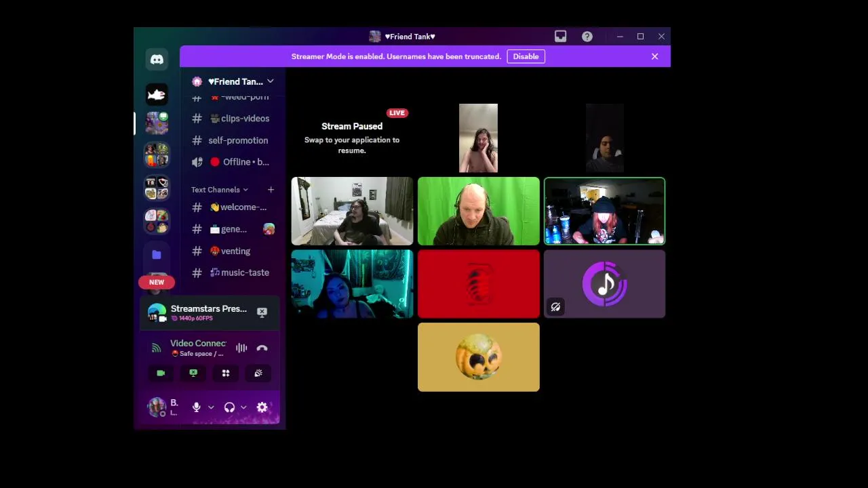Screen dimensions: 868x488
Task: Open the self-promotion channel
Action: (x=233, y=140)
